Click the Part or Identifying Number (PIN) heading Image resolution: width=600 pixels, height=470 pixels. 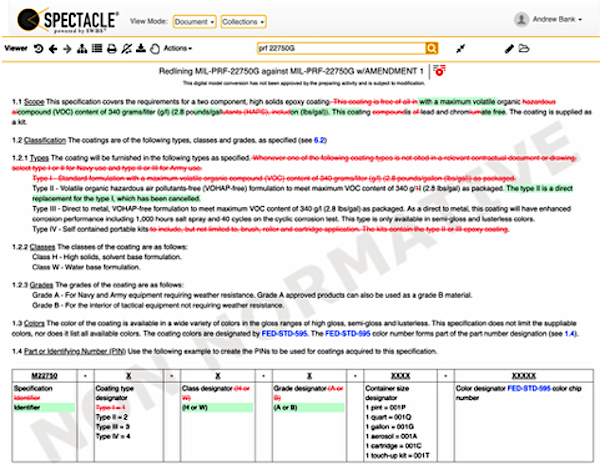pos(75,351)
